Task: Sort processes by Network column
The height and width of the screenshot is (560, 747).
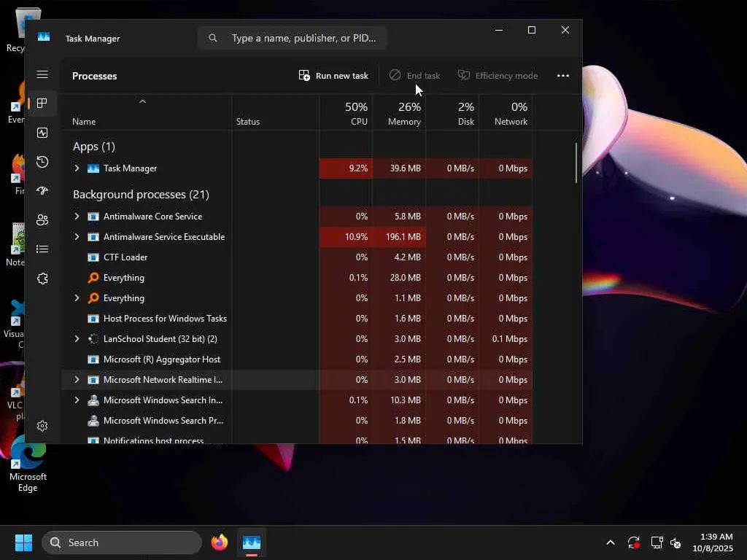Action: (x=506, y=113)
